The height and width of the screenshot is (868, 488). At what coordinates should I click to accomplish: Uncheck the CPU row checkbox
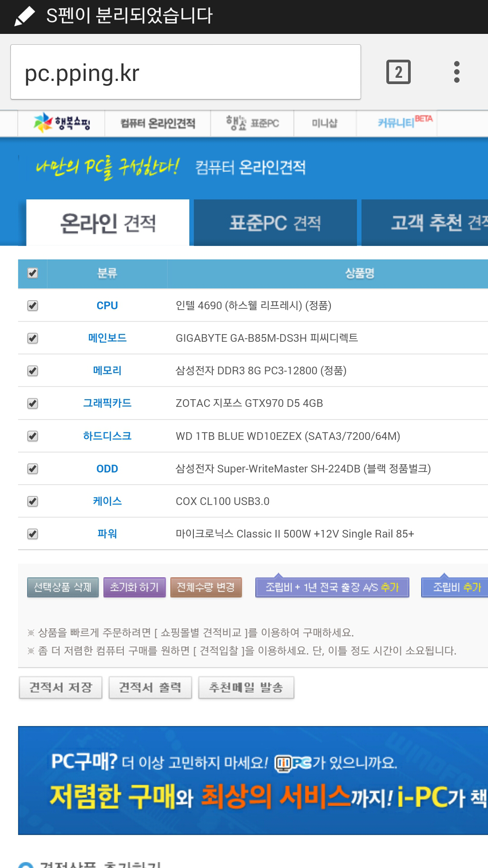tap(33, 306)
